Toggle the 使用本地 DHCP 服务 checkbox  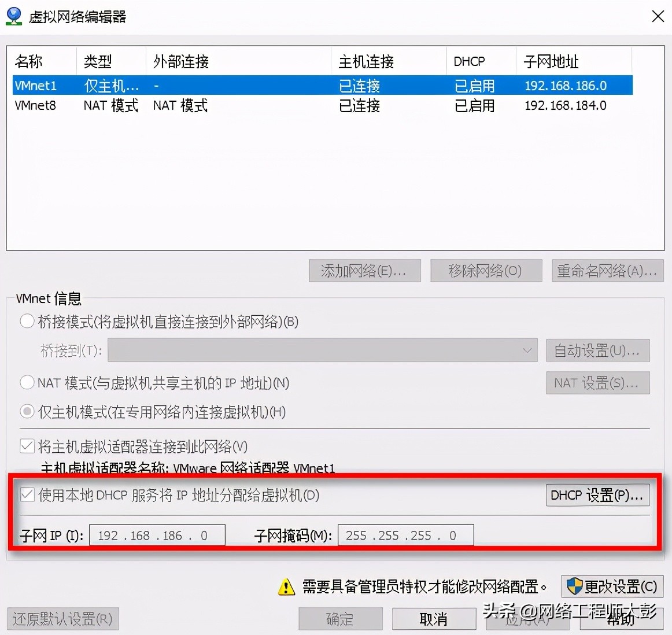[x=27, y=494]
